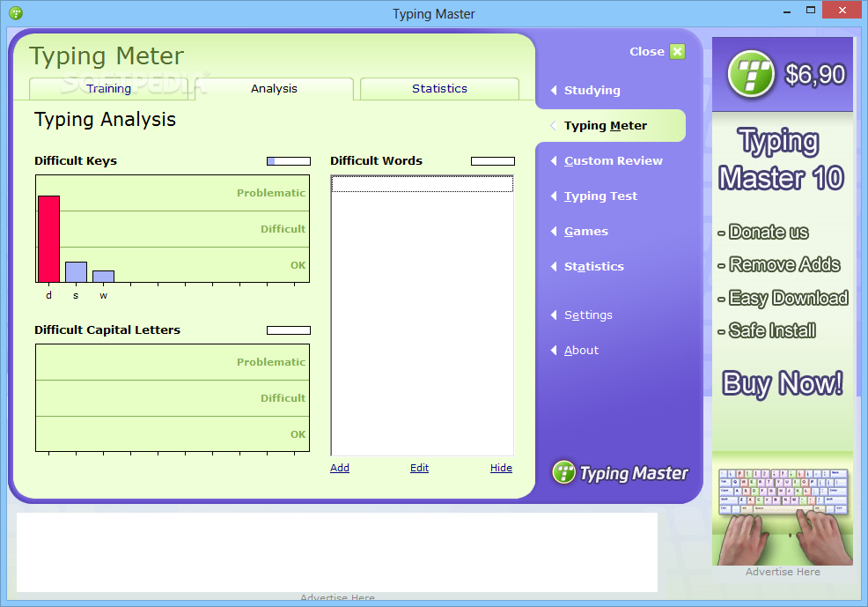868x607 pixels.
Task: Click the Difficult Keys progress indicator
Action: coord(289,161)
